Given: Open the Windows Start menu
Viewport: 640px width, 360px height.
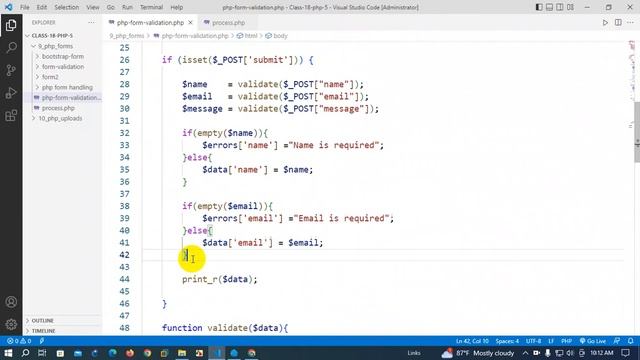Looking at the screenshot, I should 8,353.
